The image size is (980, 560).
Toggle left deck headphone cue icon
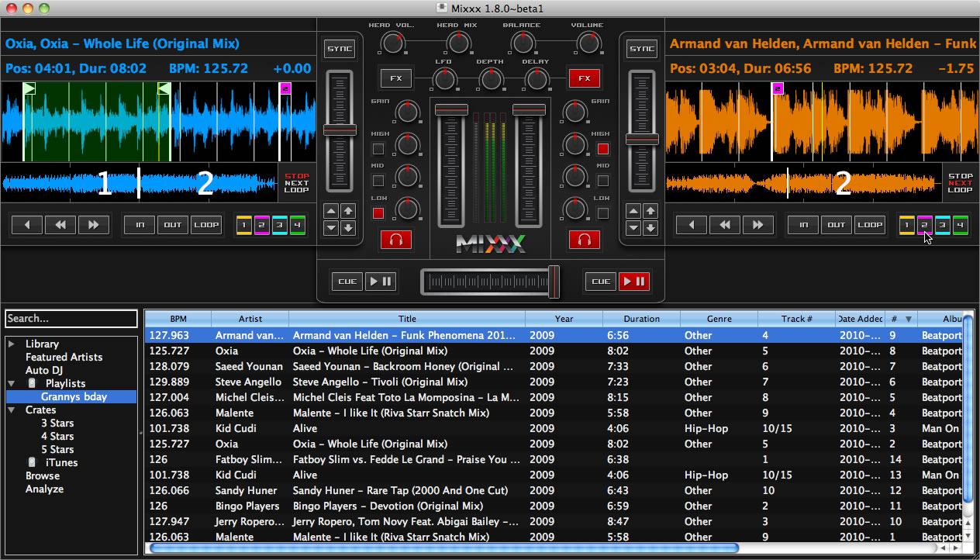pos(396,240)
